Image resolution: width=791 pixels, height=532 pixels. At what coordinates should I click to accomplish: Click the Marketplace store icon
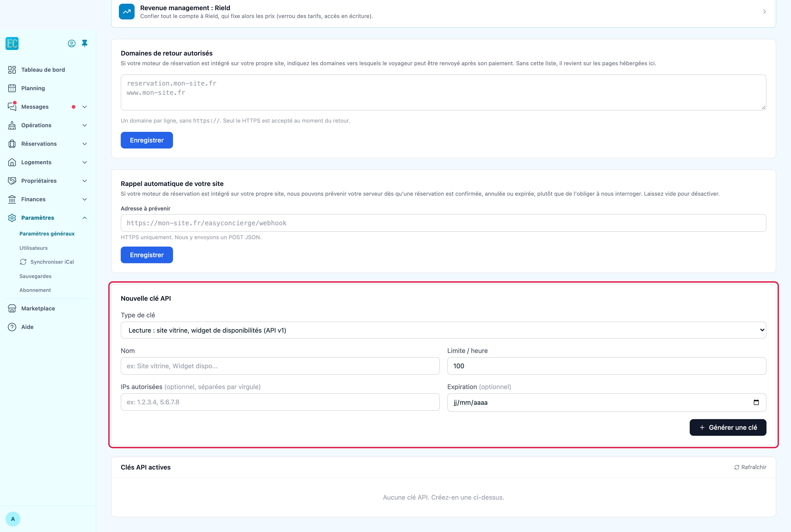click(x=12, y=308)
